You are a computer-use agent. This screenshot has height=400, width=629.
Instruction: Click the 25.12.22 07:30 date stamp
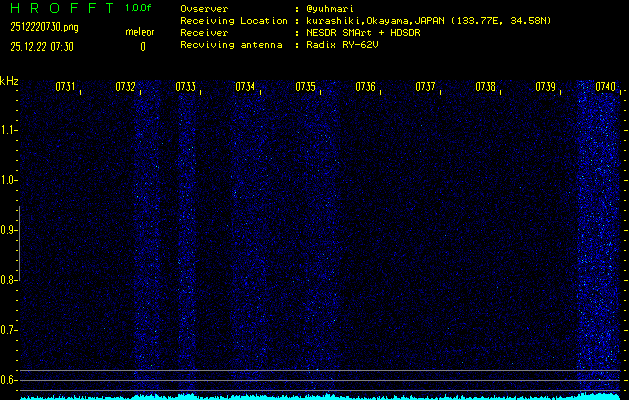pyautogui.click(x=46, y=46)
